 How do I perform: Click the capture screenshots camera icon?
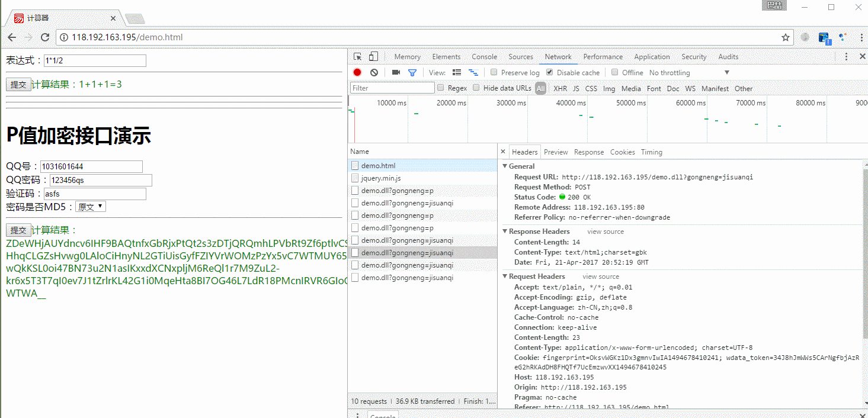click(x=396, y=72)
